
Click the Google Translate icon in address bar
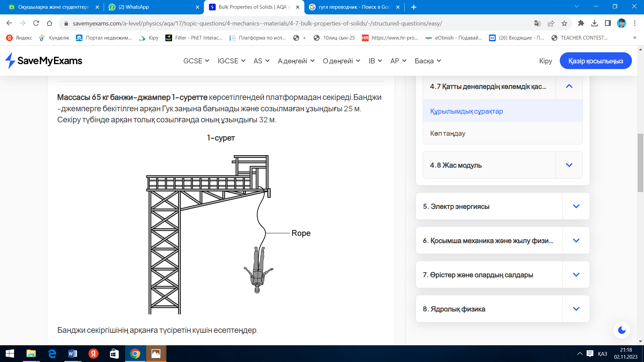(x=537, y=23)
